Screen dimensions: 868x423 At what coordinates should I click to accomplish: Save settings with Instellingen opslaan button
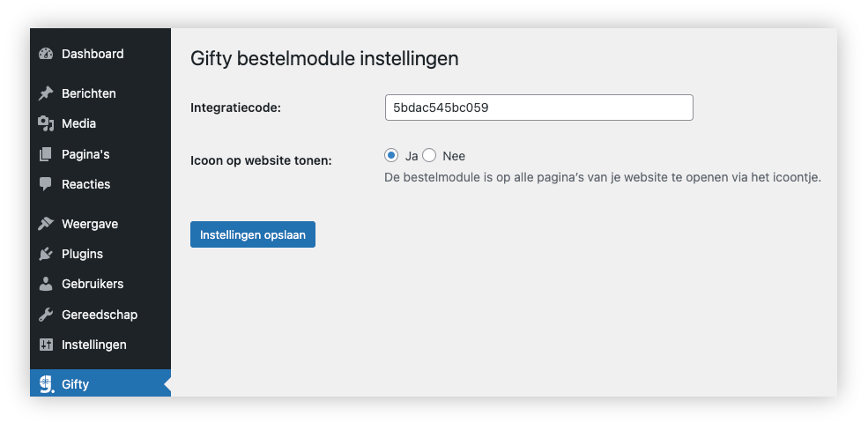pyautogui.click(x=253, y=234)
